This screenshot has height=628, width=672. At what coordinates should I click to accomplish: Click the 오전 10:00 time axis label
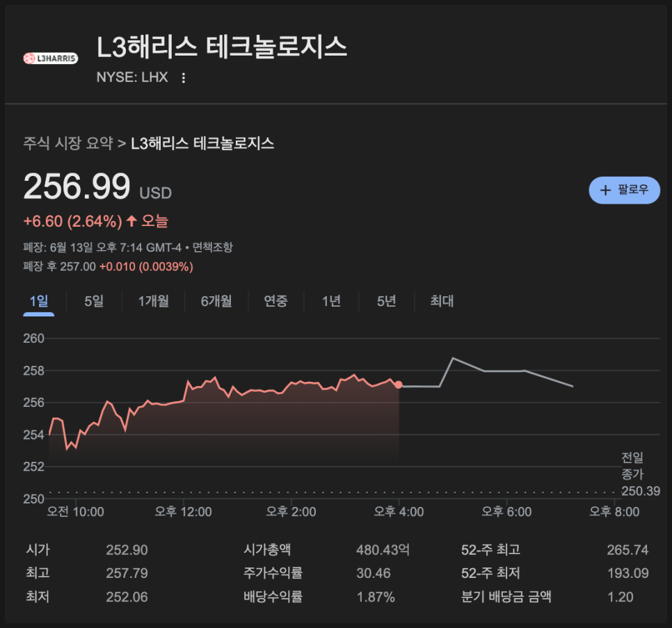tap(75, 511)
